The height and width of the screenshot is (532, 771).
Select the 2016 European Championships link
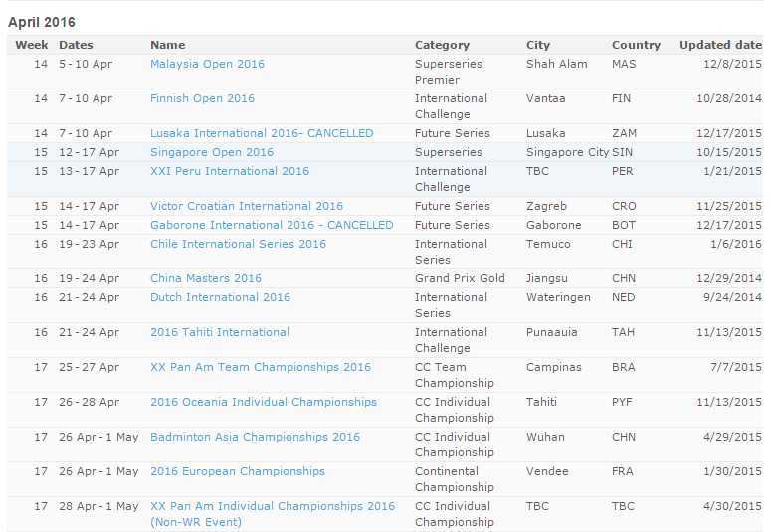point(237,471)
